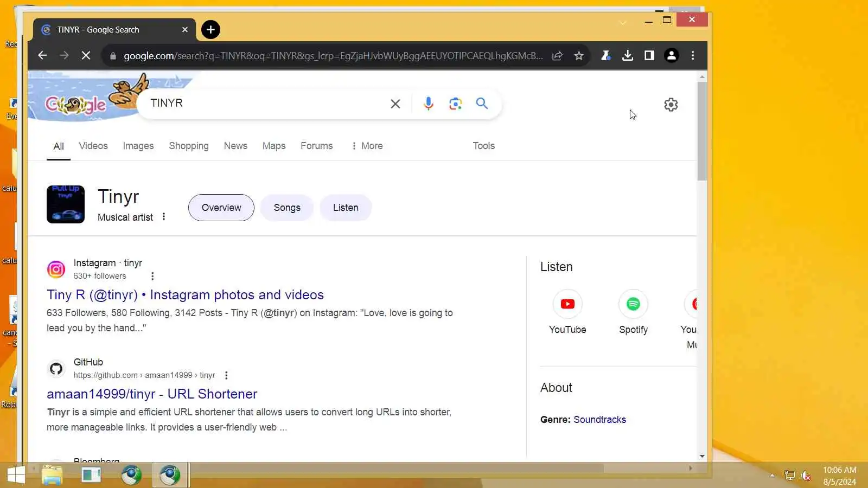
Task: Open options for the Instagram result
Action: (x=152, y=276)
